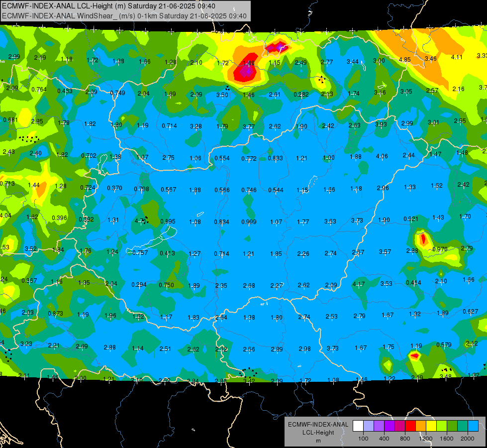Click the wind shear value 0.413
The width and height of the screenshot is (487, 448).
click(x=167, y=253)
